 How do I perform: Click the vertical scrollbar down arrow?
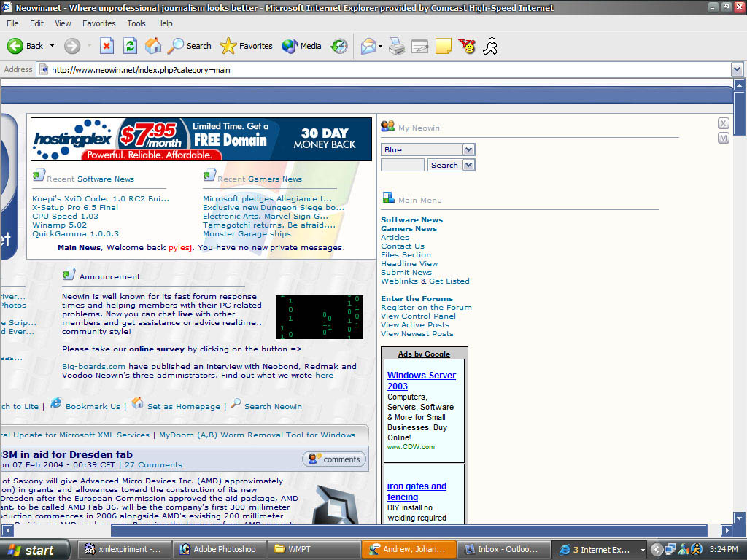739,518
